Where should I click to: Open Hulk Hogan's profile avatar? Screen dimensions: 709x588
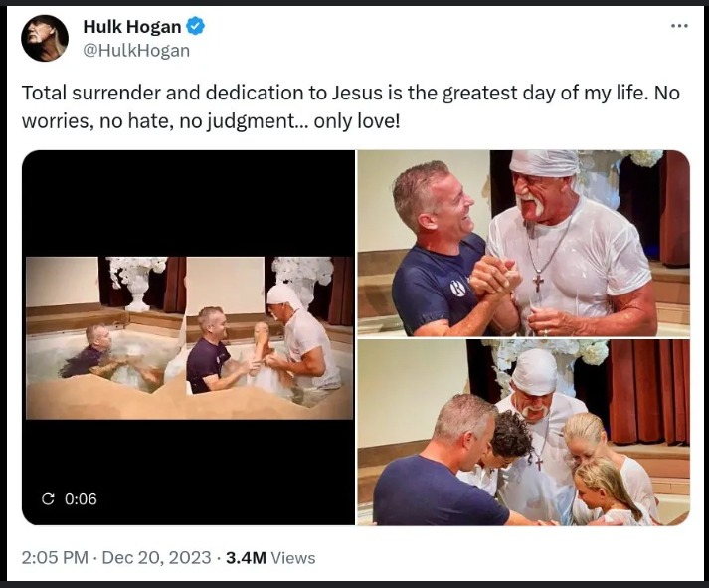[x=45, y=38]
